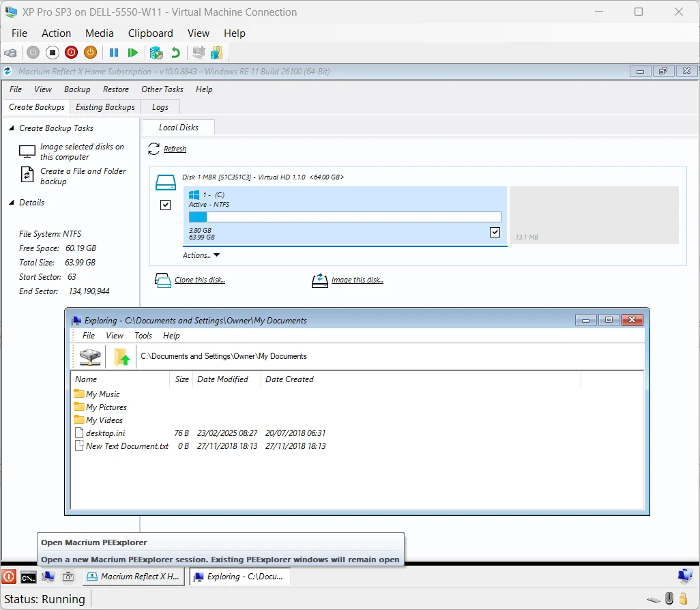Viewport: 700px width, 610px height.
Task: Collapse the Create Backup Tasks section
Action: coord(12,128)
